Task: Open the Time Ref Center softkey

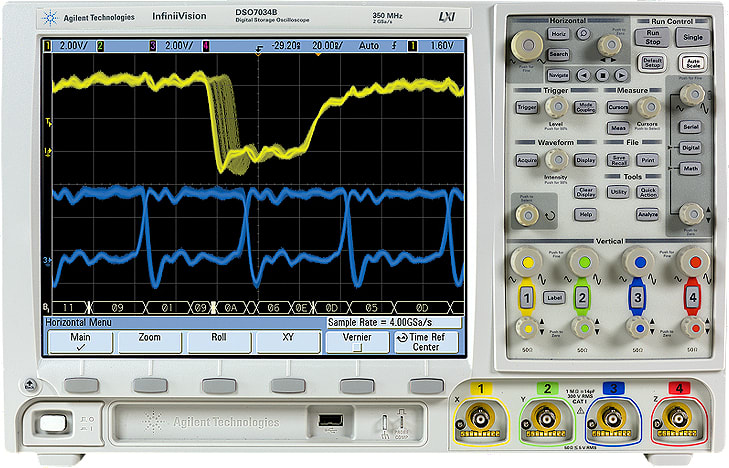Action: pyautogui.click(x=426, y=342)
